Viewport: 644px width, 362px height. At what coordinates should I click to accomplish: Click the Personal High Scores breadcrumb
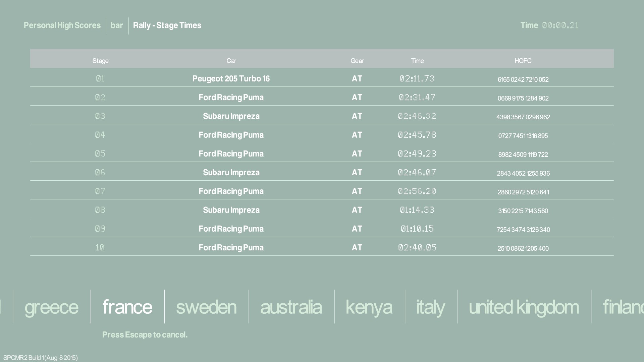pos(62,25)
